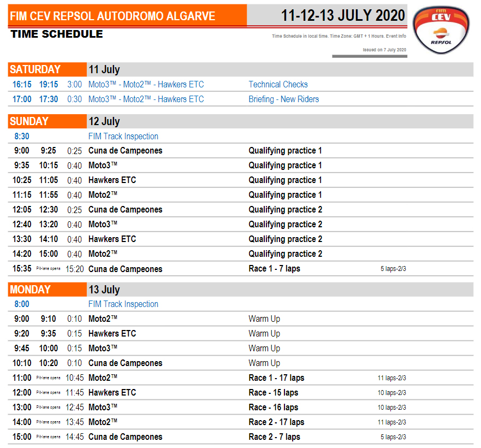
Task: Click the time zone info text
Action: pos(339,37)
